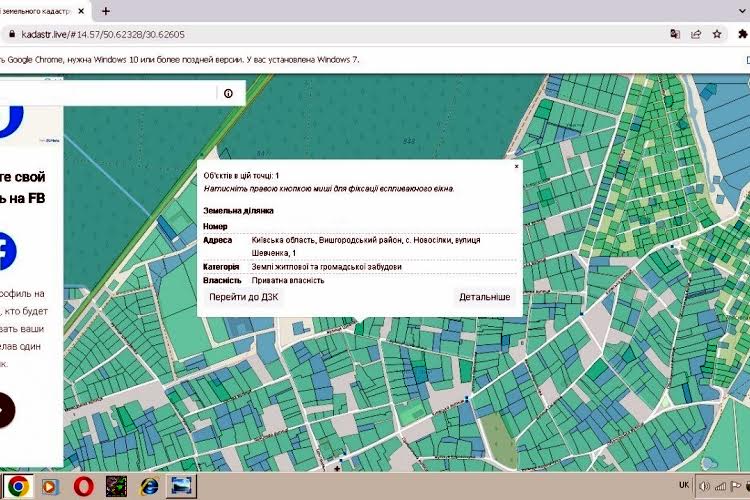The width and height of the screenshot is (750, 500).
Task: Close the parcel info popup
Action: tap(516, 167)
